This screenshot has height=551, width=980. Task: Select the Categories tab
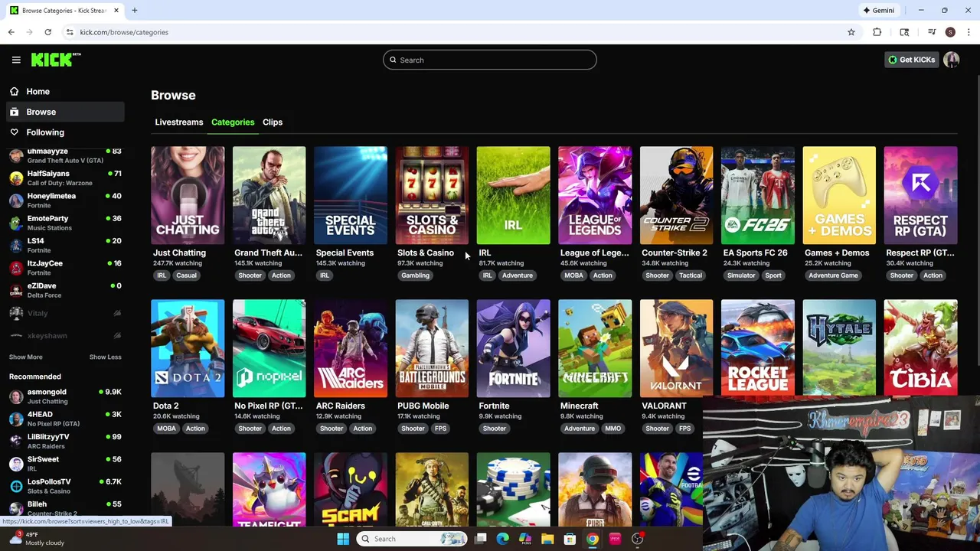point(233,122)
